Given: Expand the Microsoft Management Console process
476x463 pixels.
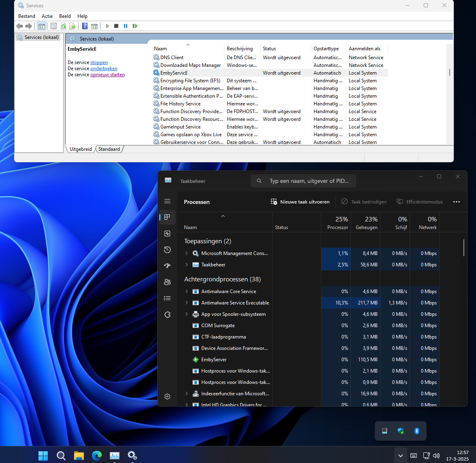Looking at the screenshot, I should click(x=186, y=253).
